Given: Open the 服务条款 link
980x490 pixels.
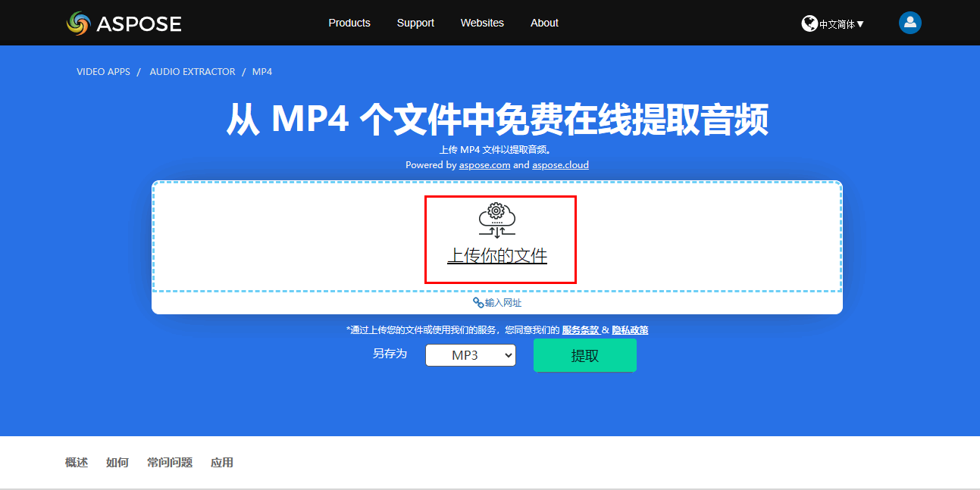Looking at the screenshot, I should click(581, 330).
